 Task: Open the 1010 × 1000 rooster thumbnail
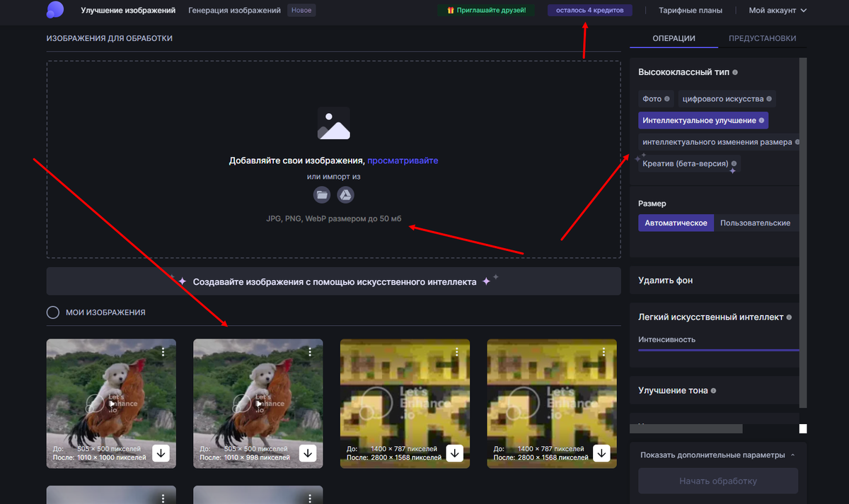pyautogui.click(x=111, y=403)
